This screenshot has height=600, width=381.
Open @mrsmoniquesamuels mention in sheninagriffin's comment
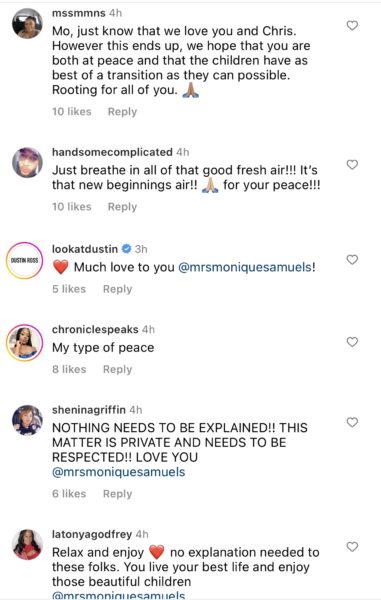119,472
